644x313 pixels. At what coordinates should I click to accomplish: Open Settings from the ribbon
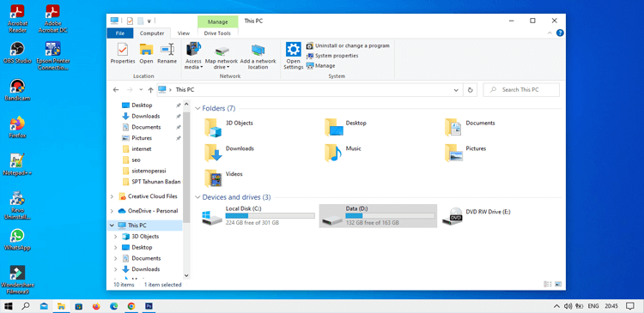click(294, 56)
